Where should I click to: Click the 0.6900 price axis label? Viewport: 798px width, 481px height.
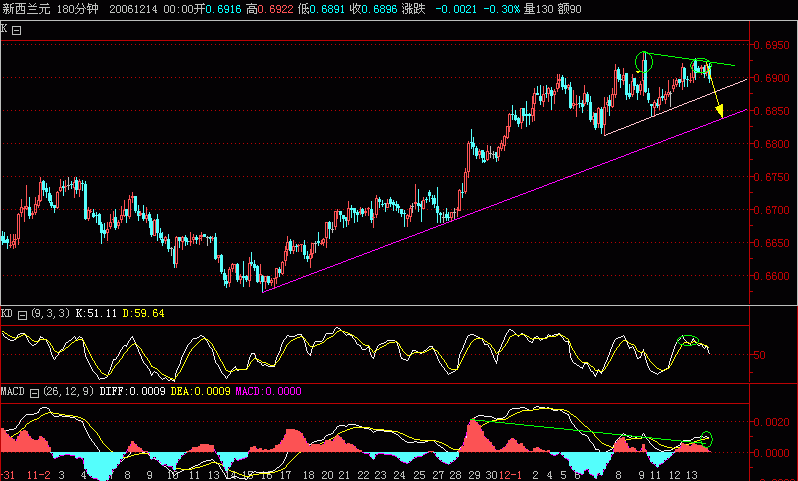click(772, 78)
